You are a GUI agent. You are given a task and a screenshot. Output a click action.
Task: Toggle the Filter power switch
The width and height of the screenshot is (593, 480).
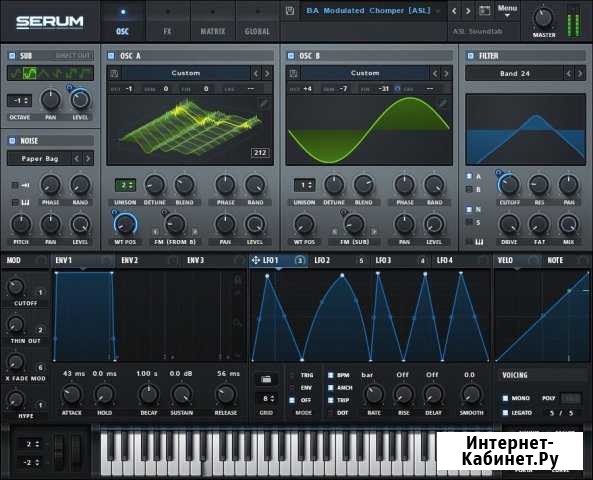pos(470,56)
